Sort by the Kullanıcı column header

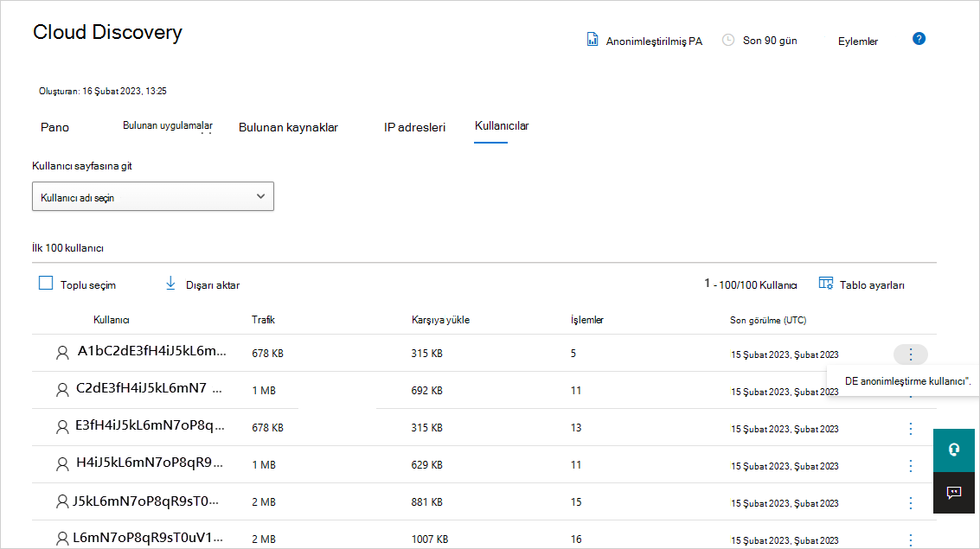tap(112, 320)
